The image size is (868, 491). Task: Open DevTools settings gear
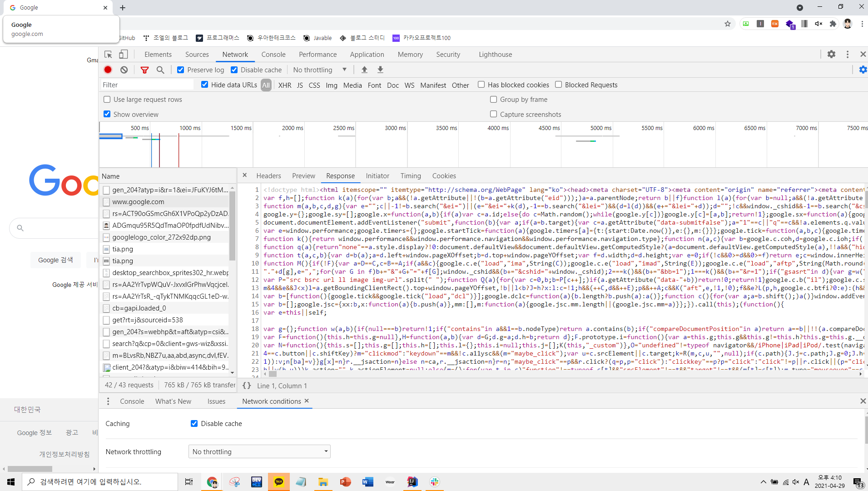coord(832,54)
